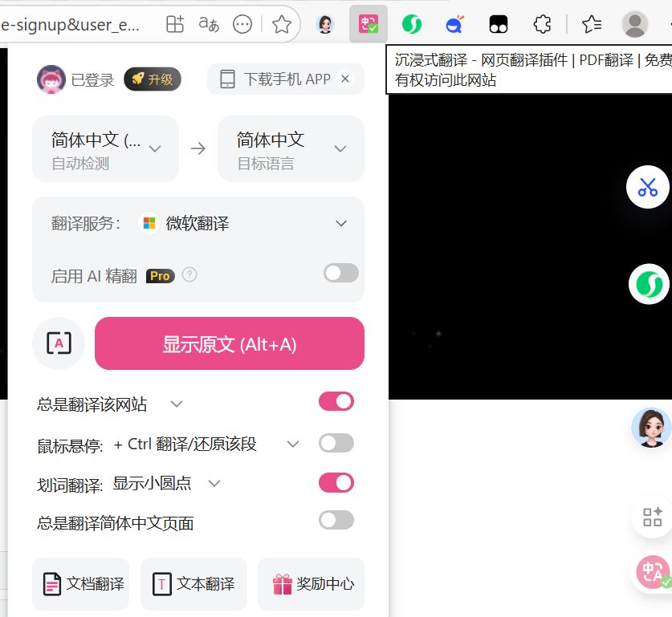Click the 划词翻译: label text
Viewport: 672px width, 617px height.
pos(71,485)
